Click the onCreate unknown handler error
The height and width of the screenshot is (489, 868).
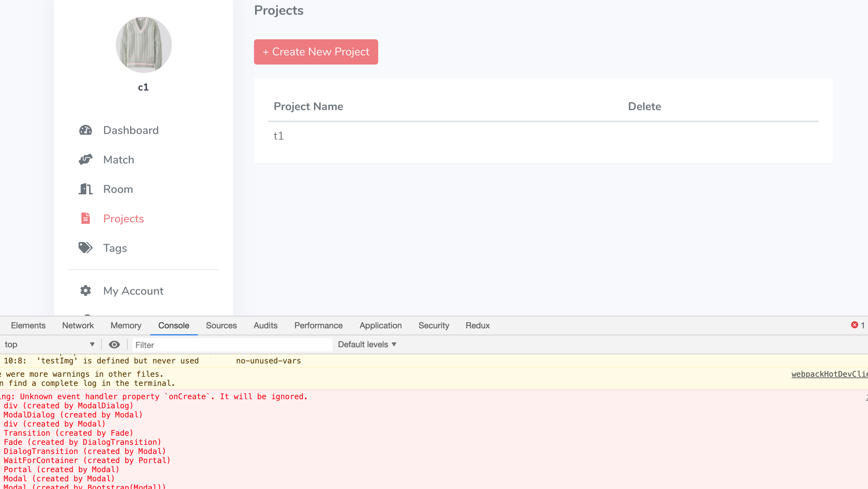point(154,396)
